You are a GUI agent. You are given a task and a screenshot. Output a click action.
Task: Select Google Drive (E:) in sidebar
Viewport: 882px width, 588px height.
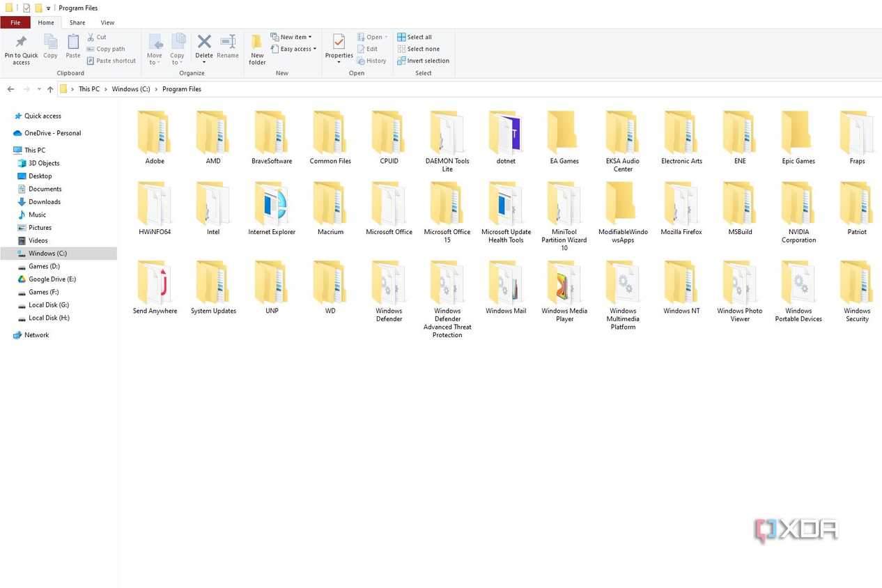tap(52, 279)
